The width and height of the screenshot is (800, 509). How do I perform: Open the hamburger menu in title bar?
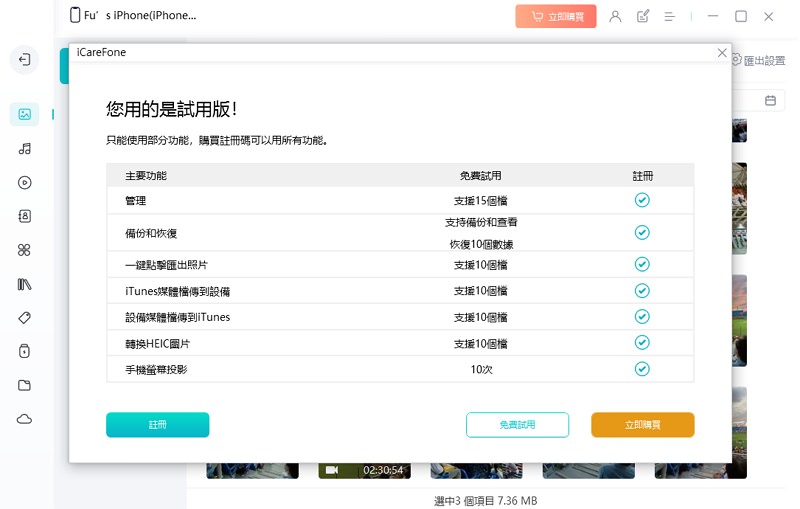[670, 17]
